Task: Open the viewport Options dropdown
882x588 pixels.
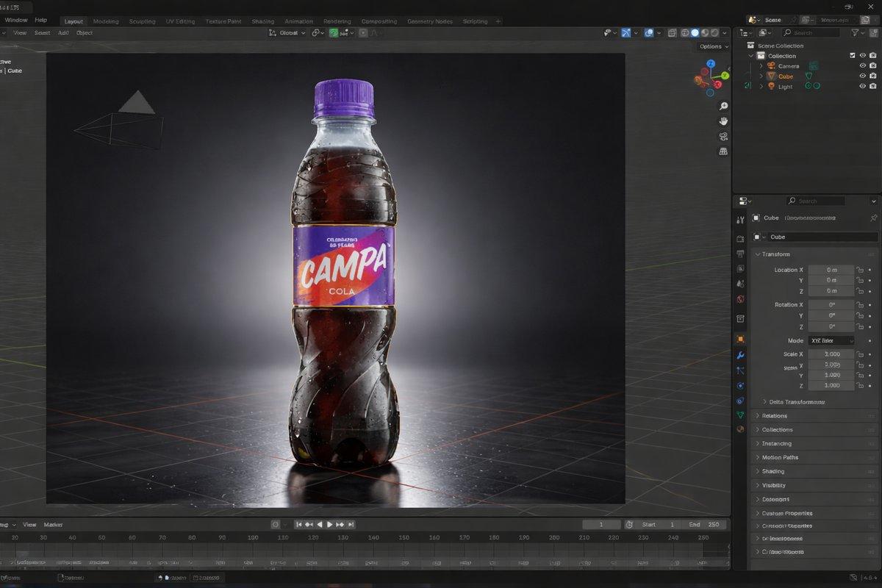Action: [x=713, y=46]
